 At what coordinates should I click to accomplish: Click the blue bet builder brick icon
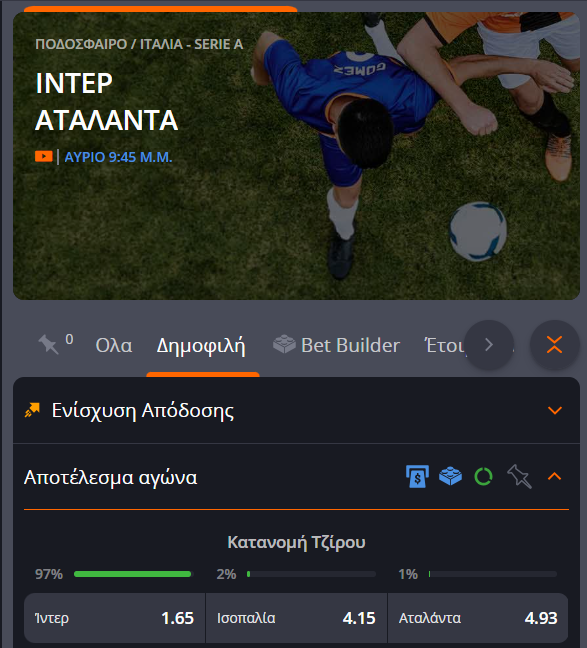(450, 476)
